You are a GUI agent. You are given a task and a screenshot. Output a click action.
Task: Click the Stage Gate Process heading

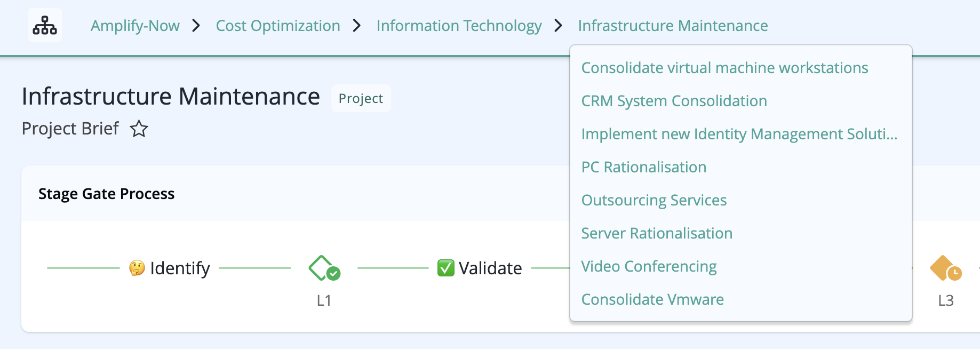(106, 194)
